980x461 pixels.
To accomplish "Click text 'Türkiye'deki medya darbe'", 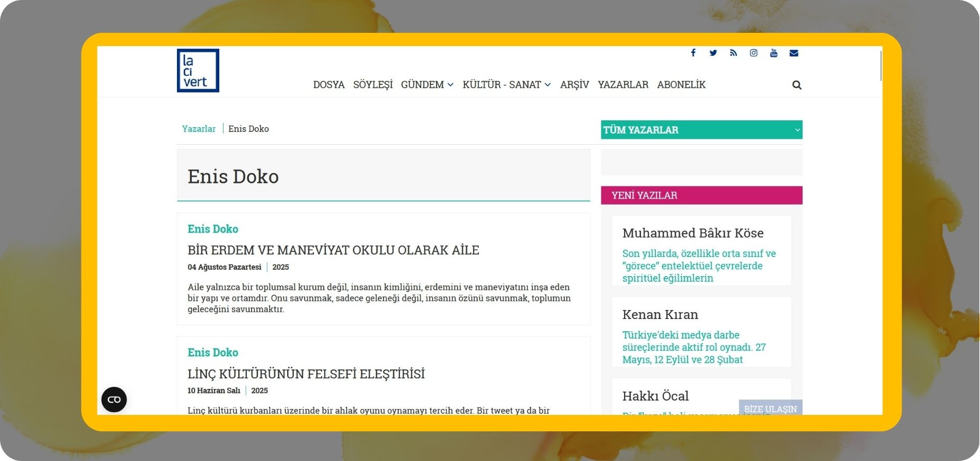I will coord(681,335).
